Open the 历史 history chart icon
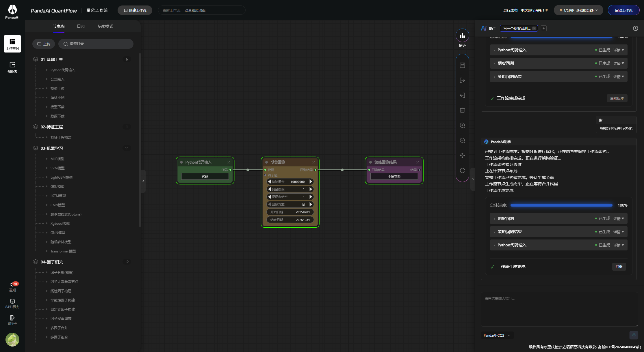This screenshot has width=644, height=352. click(462, 35)
